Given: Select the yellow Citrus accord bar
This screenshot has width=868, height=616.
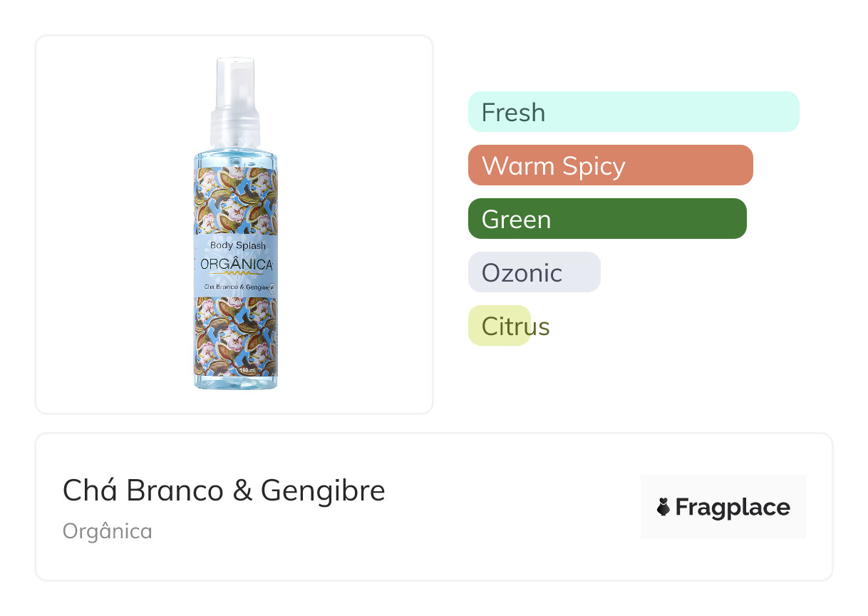Looking at the screenshot, I should (x=500, y=326).
